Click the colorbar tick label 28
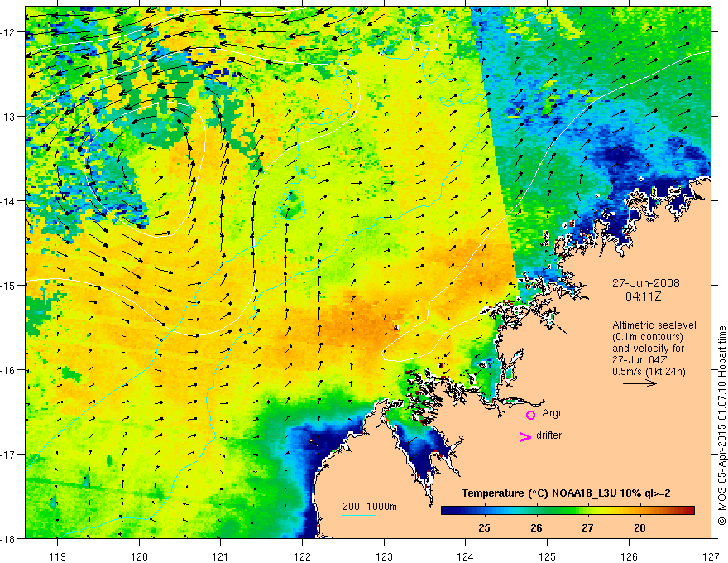 click(639, 528)
